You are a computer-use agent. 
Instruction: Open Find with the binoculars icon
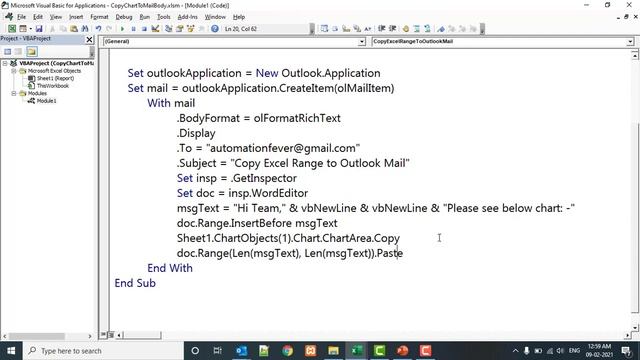coord(84,29)
